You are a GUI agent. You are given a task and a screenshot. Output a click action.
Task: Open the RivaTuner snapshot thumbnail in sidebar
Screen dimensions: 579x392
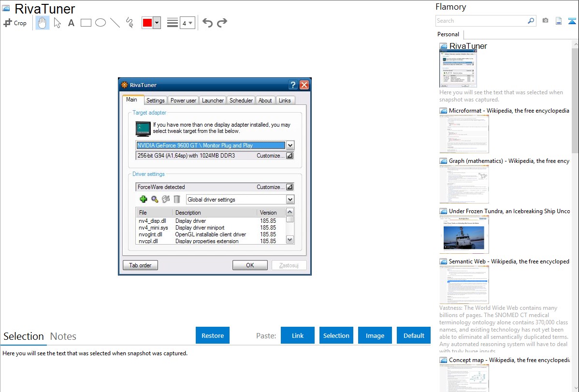[458, 69]
